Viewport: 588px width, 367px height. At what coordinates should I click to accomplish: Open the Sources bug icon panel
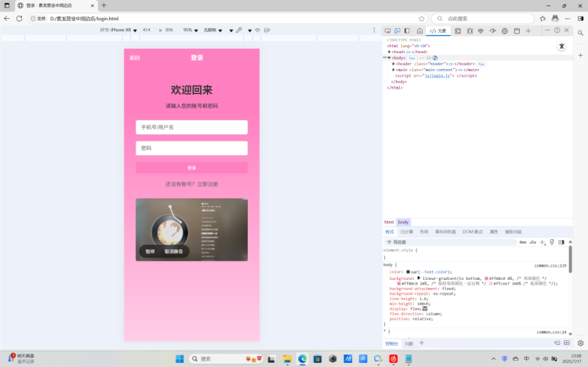(x=470, y=31)
